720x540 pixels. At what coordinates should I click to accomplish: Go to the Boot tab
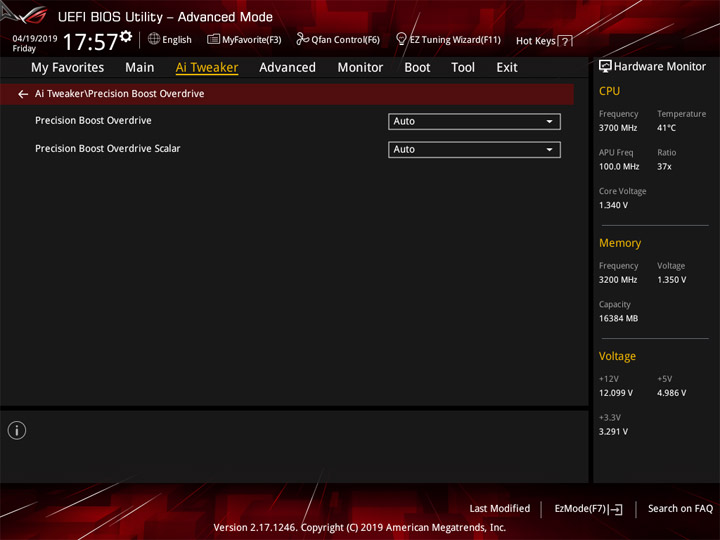click(x=417, y=68)
